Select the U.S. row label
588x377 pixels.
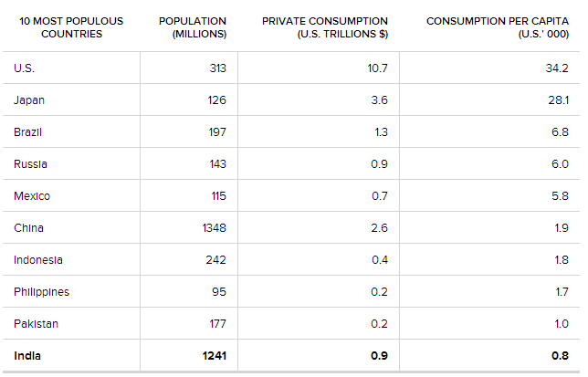(x=26, y=68)
